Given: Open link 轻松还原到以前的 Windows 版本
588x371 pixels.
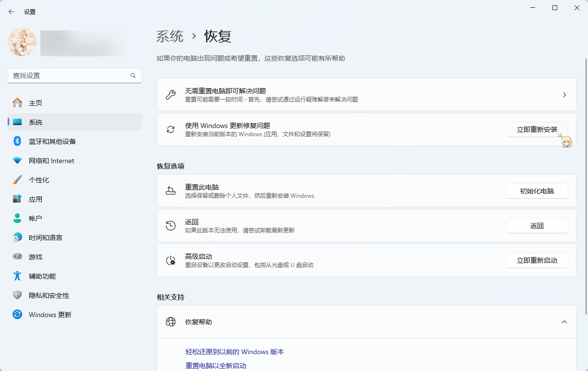Looking at the screenshot, I should click(235, 352).
